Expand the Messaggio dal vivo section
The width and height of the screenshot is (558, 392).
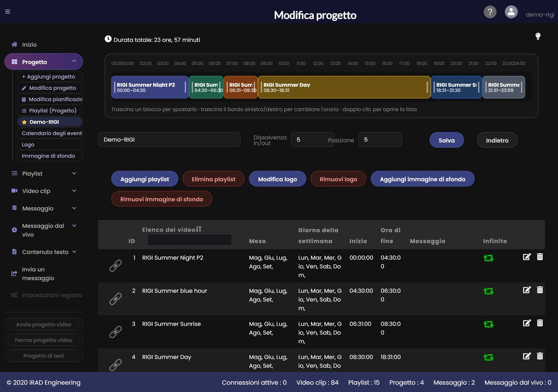click(x=44, y=230)
